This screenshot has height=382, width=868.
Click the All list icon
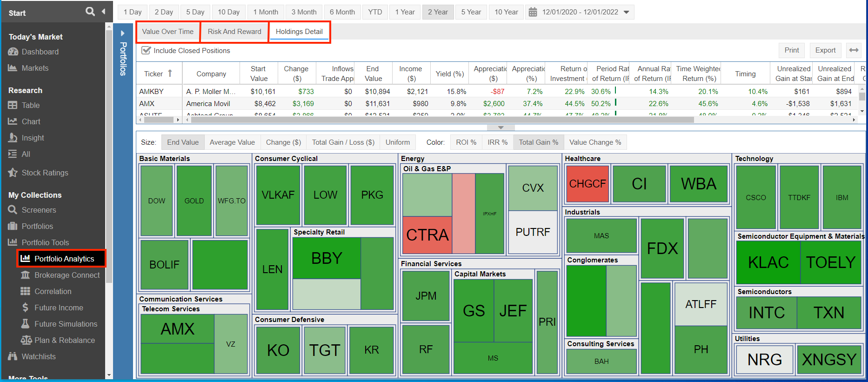(x=13, y=154)
